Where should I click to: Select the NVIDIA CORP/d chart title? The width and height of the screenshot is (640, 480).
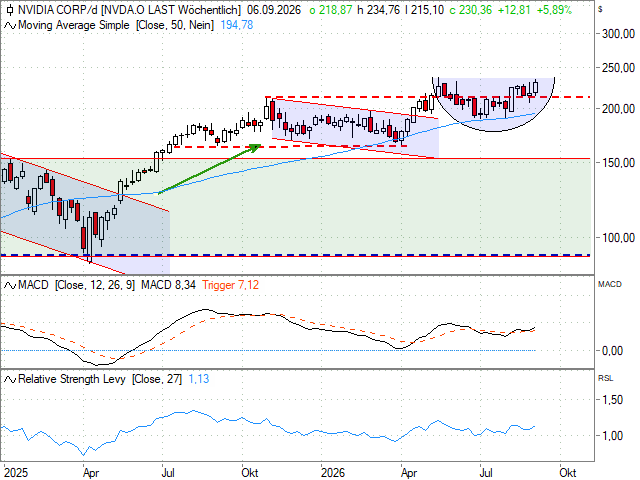[129, 10]
